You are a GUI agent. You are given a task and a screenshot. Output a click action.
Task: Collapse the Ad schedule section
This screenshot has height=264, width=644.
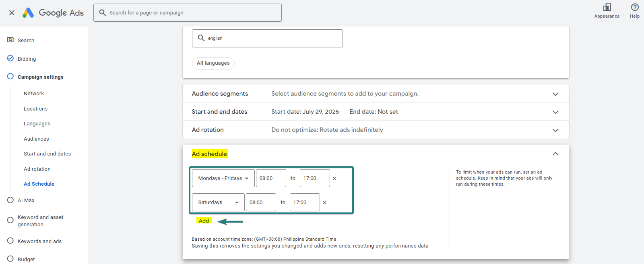point(555,154)
